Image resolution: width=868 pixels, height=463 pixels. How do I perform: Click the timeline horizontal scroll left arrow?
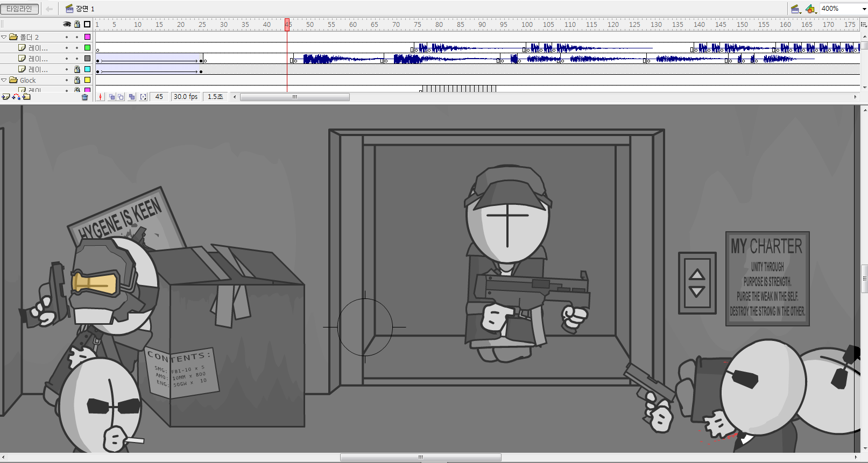click(x=235, y=97)
